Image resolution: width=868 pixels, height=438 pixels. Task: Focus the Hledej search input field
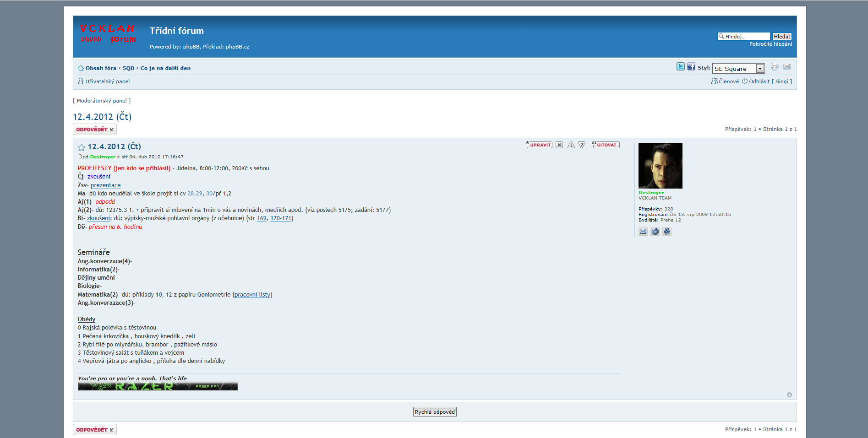(x=744, y=37)
